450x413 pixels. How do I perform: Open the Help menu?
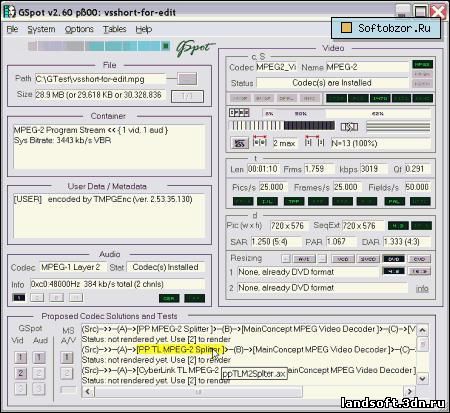pos(144,29)
